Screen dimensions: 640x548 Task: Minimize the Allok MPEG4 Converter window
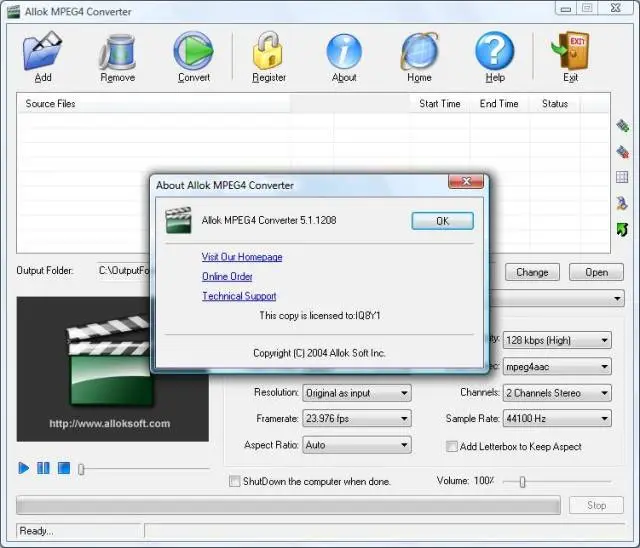click(566, 8)
